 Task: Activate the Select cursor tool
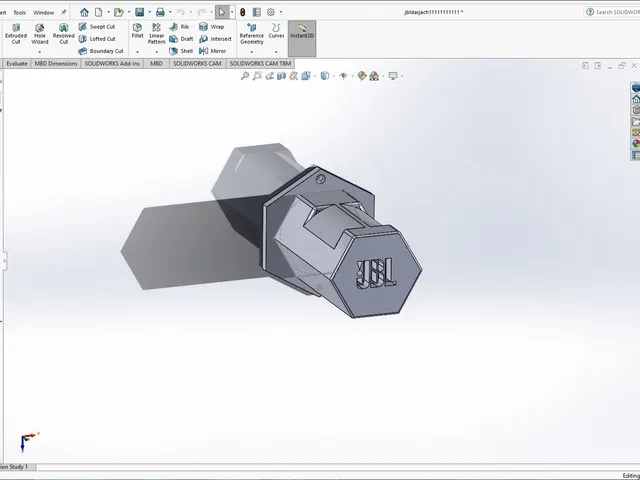click(222, 12)
